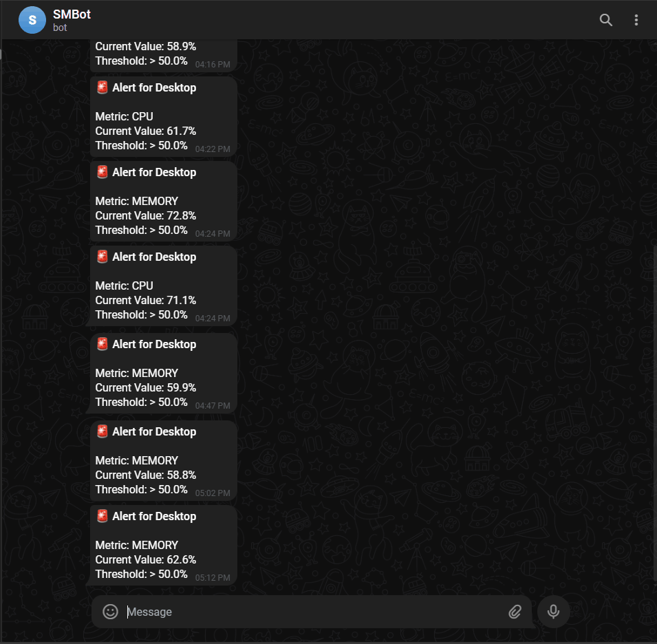This screenshot has width=657, height=644.
Task: Click alarm emoji in CPU 71.1% alert
Action: 103,257
